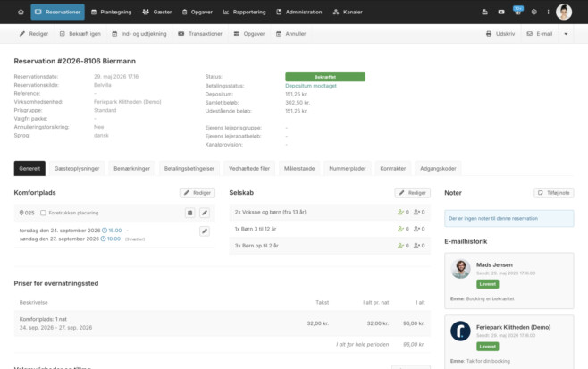588x369 pixels.
Task: Click the Udskriv print button
Action: 500,34
